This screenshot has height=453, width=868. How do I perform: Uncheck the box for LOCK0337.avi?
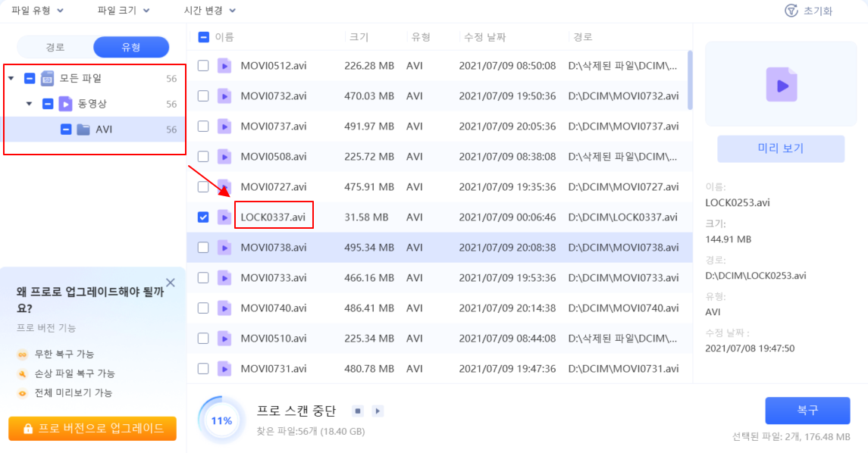(203, 217)
